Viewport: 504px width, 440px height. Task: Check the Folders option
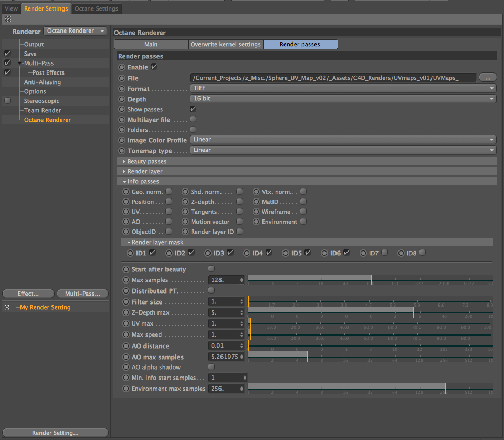[x=193, y=129]
